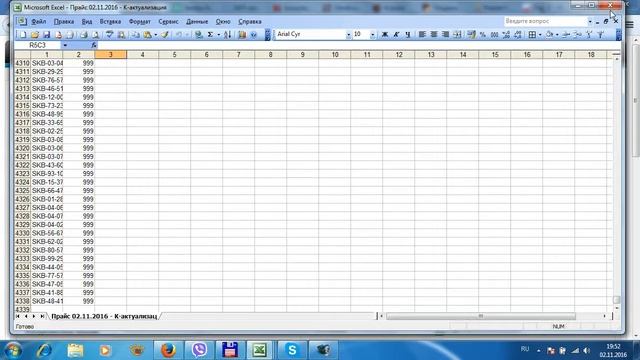
Task: Click the Paste clipboard icon
Action: (x=147, y=35)
